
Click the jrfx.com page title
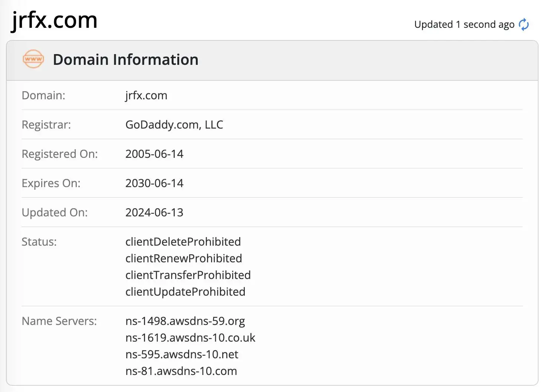point(55,20)
